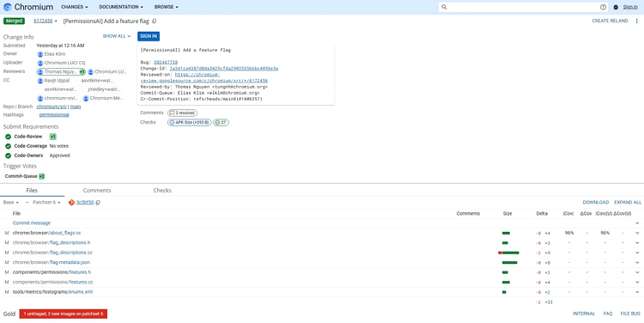Switch to the Comments tab

pyautogui.click(x=97, y=190)
